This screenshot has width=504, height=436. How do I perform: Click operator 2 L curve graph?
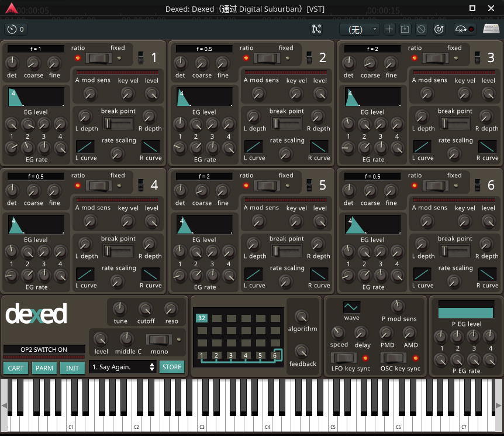[x=254, y=147]
